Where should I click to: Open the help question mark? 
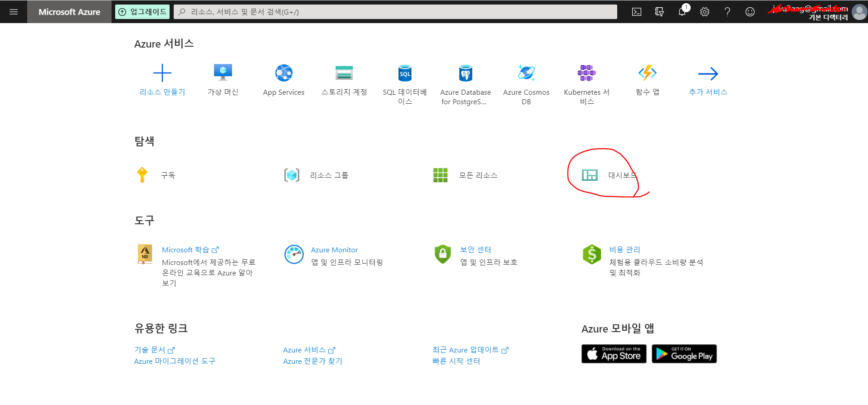click(727, 12)
